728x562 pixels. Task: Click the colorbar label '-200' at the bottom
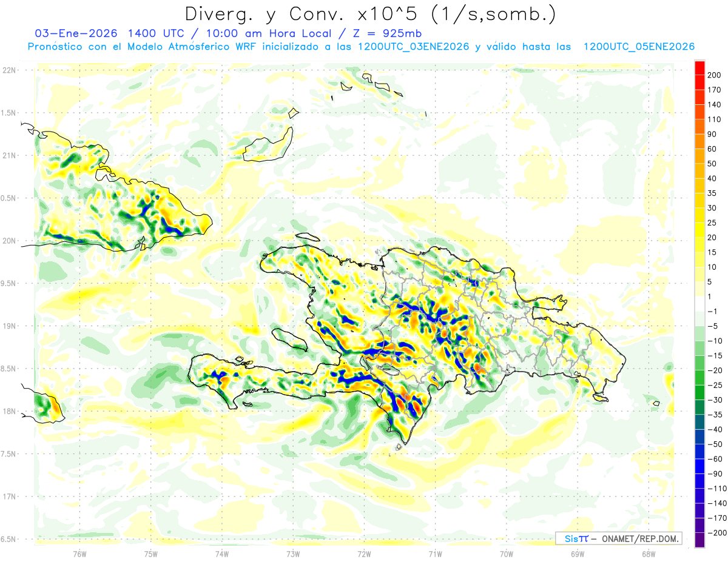point(717,533)
